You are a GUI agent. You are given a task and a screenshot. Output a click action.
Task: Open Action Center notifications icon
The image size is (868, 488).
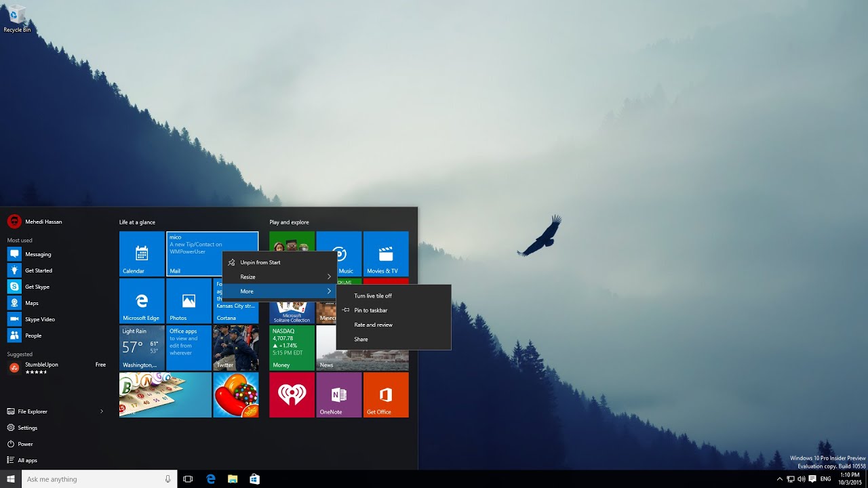click(x=812, y=479)
